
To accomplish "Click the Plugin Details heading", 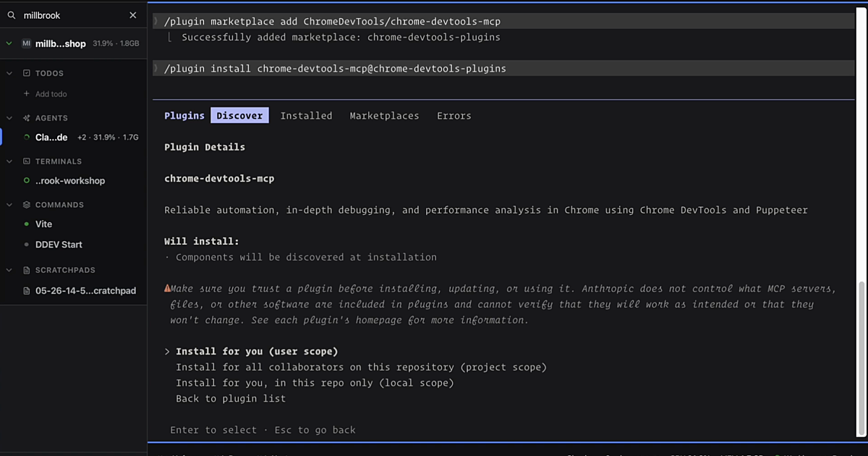I will click(205, 147).
